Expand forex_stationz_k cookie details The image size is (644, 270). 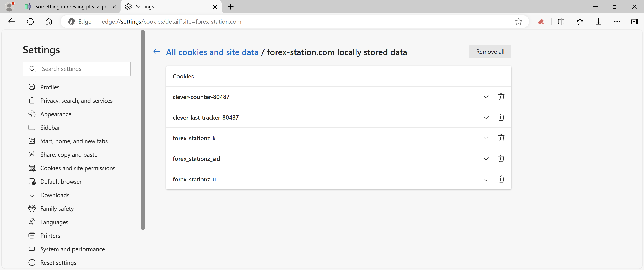(486, 138)
